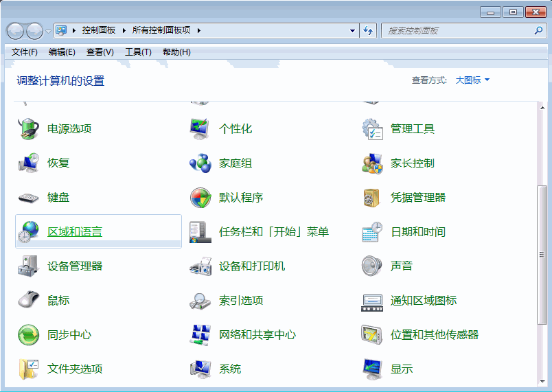This screenshot has height=392, width=552.
Task: Expand the arrow before 控制面板 breadcrumb
Action: tap(74, 31)
